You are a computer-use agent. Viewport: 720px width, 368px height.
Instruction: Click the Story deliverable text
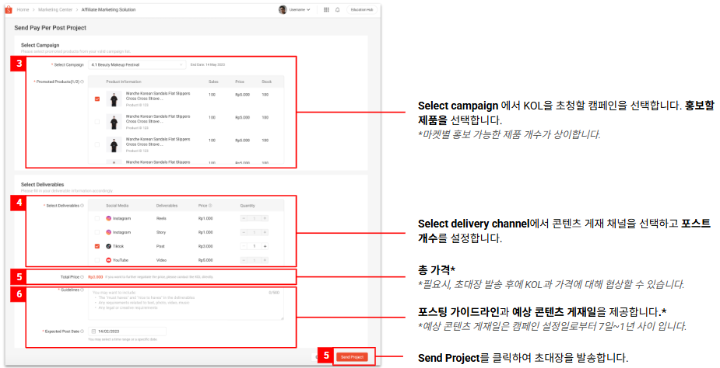click(x=161, y=232)
